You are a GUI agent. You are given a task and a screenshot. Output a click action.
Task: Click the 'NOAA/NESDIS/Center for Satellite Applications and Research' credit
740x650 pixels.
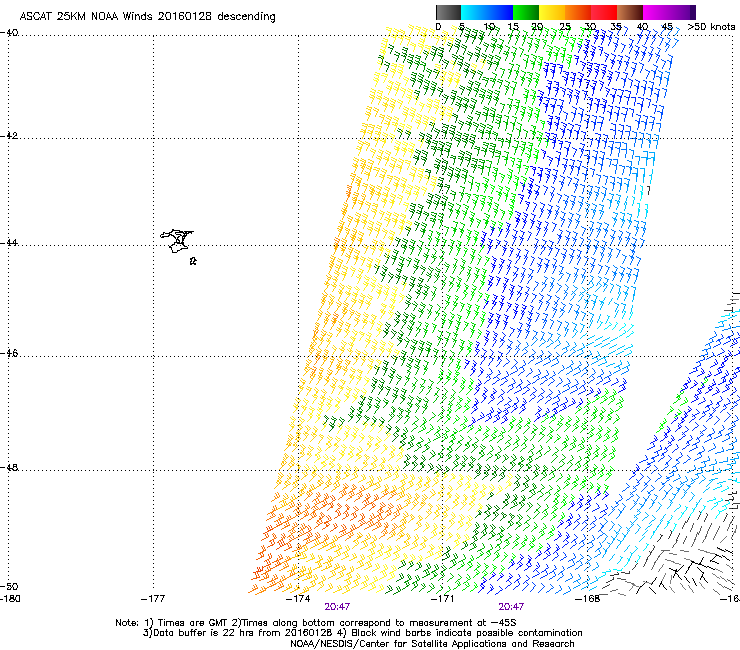[x=432, y=644]
